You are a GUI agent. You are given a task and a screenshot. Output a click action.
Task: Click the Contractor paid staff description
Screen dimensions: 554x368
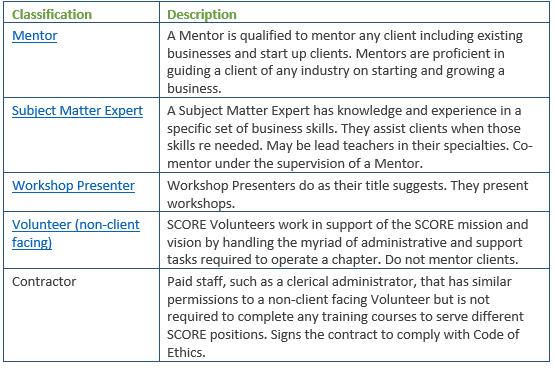tap(345, 317)
